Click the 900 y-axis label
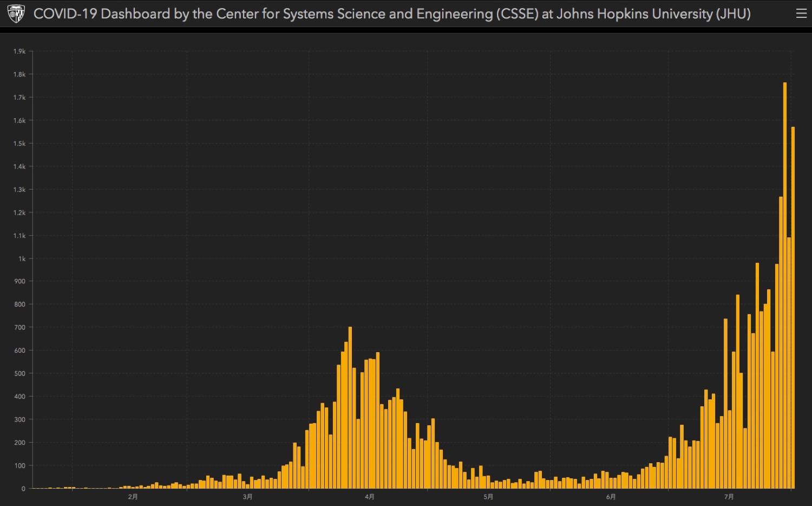The height and width of the screenshot is (506, 812). pos(20,281)
